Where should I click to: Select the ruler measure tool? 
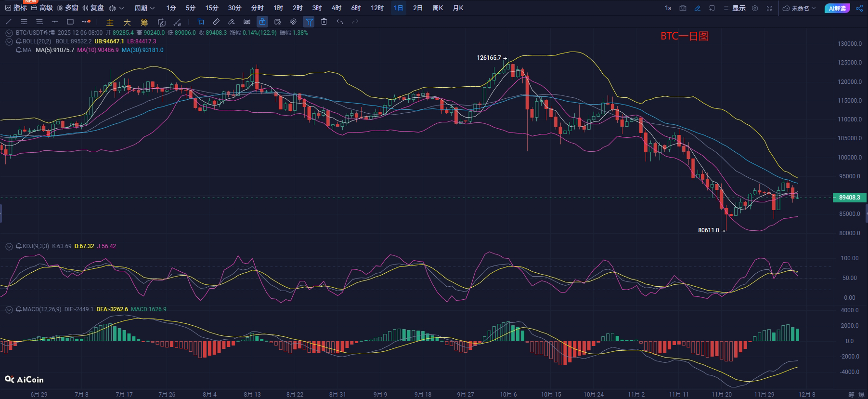(216, 22)
